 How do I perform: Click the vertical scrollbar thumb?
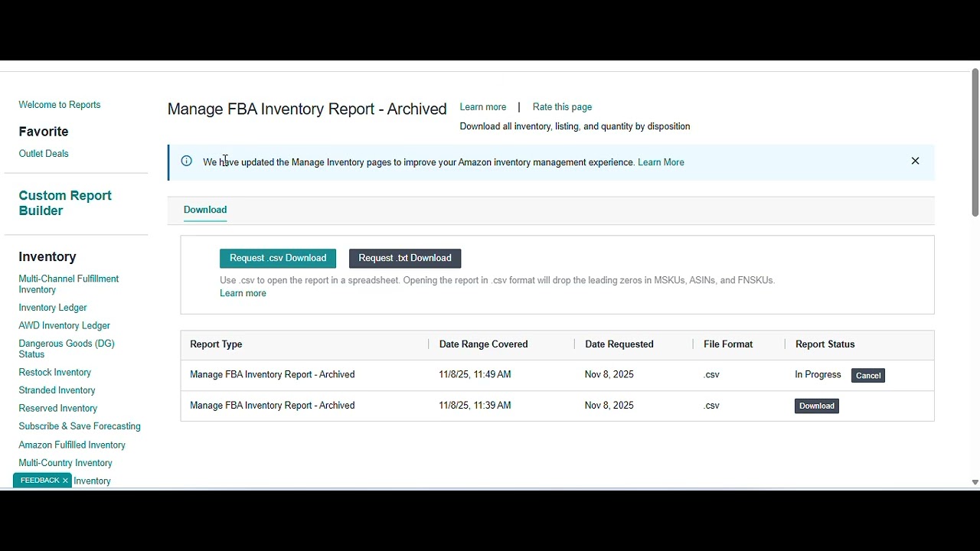(x=975, y=142)
